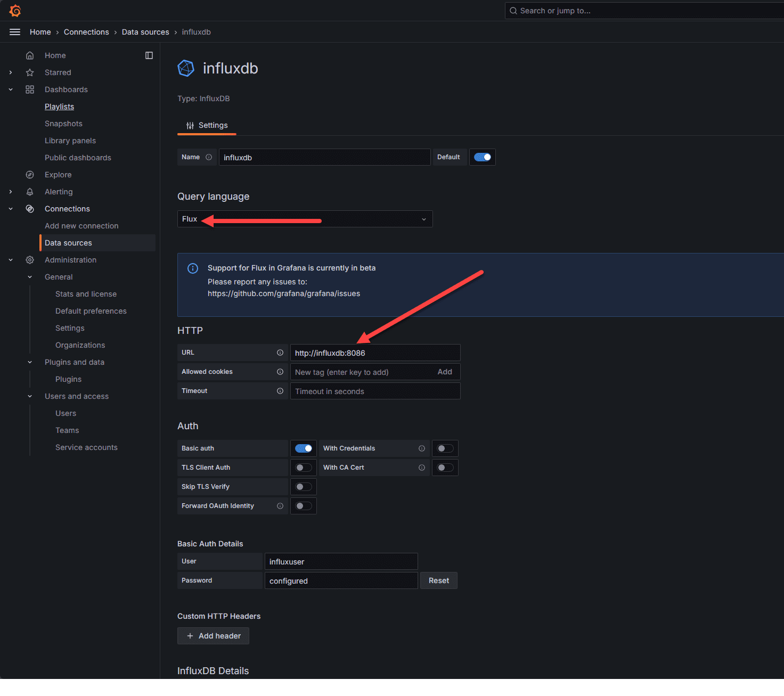
Task: Open Snapshots in sidebar
Action: point(63,124)
